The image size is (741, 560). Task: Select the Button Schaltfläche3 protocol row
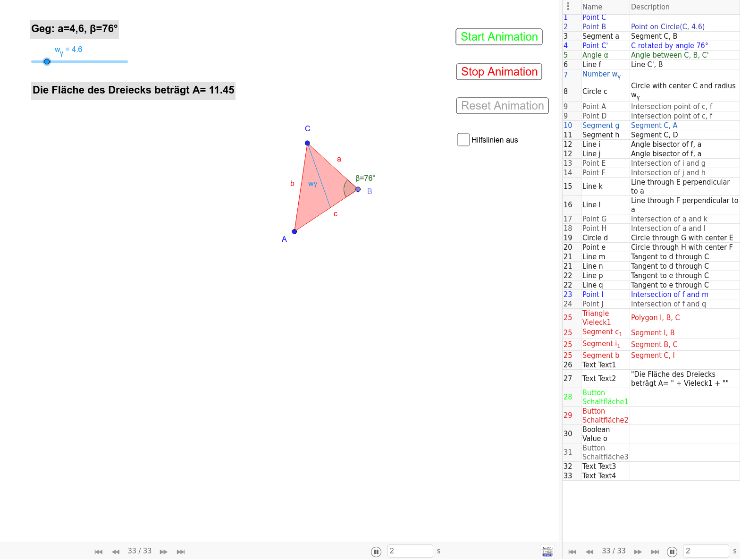tap(651, 452)
